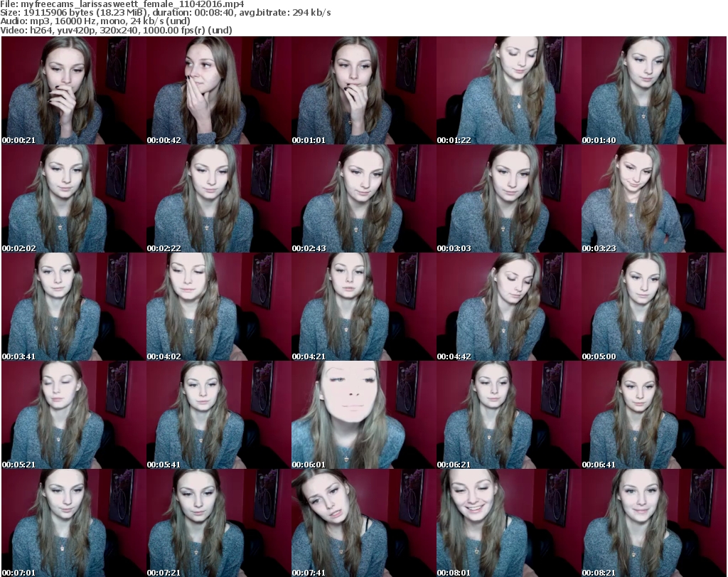This screenshot has width=728, height=577.
Task: Pick the overexposed frame labeled 00:06:01
Action: coord(363,415)
